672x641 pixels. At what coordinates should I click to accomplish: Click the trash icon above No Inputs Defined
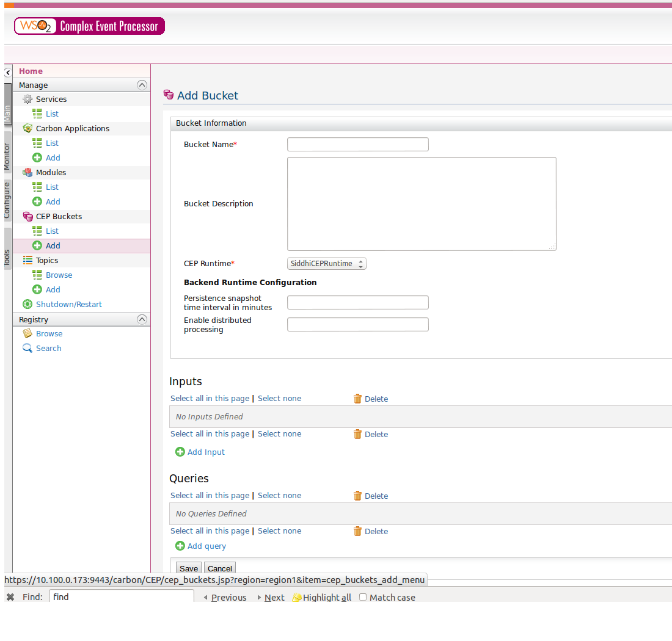click(357, 399)
